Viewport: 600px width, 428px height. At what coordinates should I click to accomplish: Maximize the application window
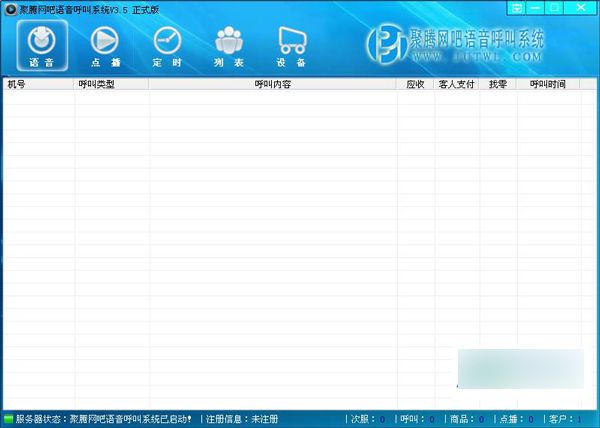click(554, 8)
